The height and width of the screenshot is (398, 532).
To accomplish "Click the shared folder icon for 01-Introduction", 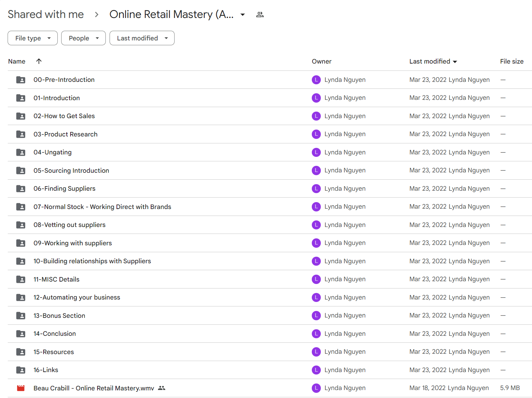I will 21,98.
